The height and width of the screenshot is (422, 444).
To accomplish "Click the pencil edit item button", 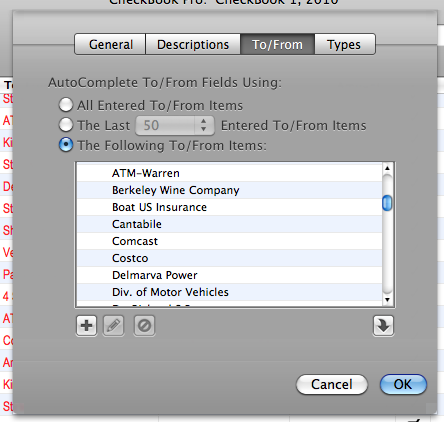I will point(114,326).
